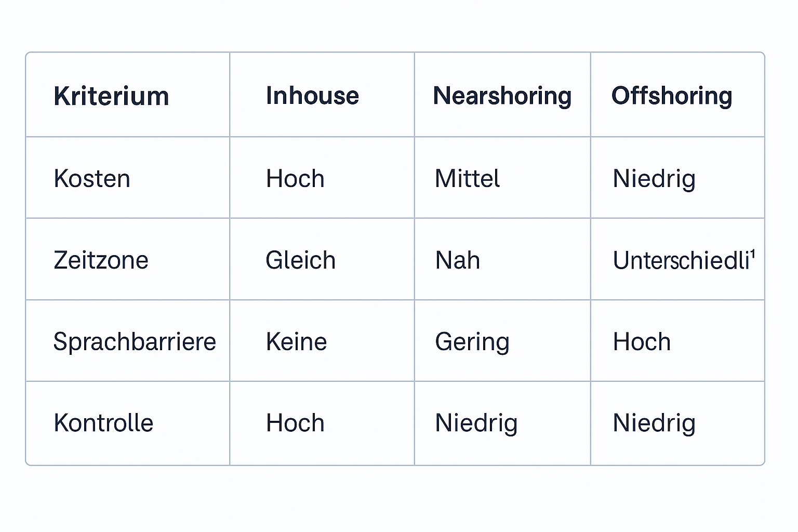This screenshot has height=532, width=798.
Task: Select the Offshoring column header
Action: point(672,96)
